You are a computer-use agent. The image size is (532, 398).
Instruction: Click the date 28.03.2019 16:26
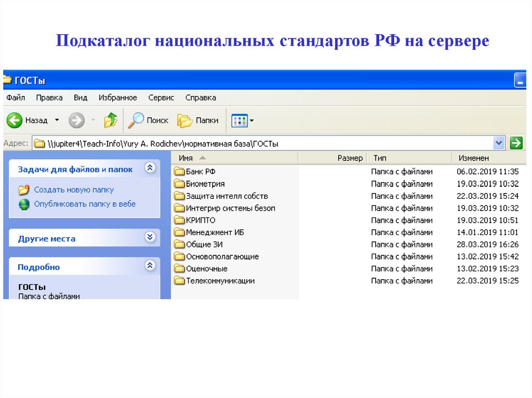[x=487, y=244]
